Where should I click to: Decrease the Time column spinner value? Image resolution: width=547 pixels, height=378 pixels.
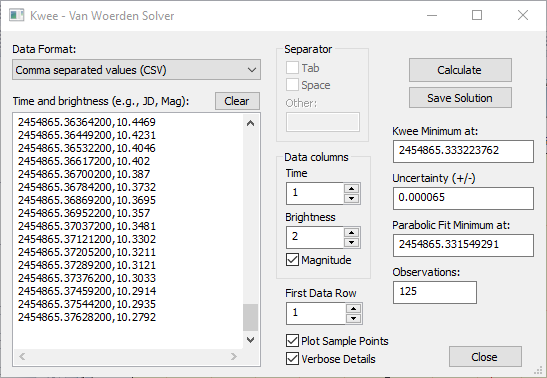click(351, 198)
